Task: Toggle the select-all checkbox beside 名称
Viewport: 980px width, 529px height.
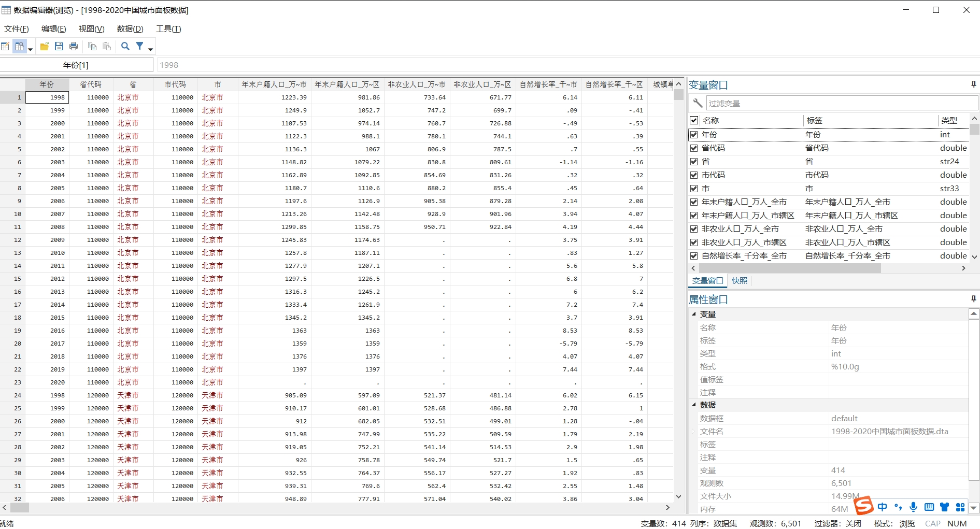Action: (694, 120)
